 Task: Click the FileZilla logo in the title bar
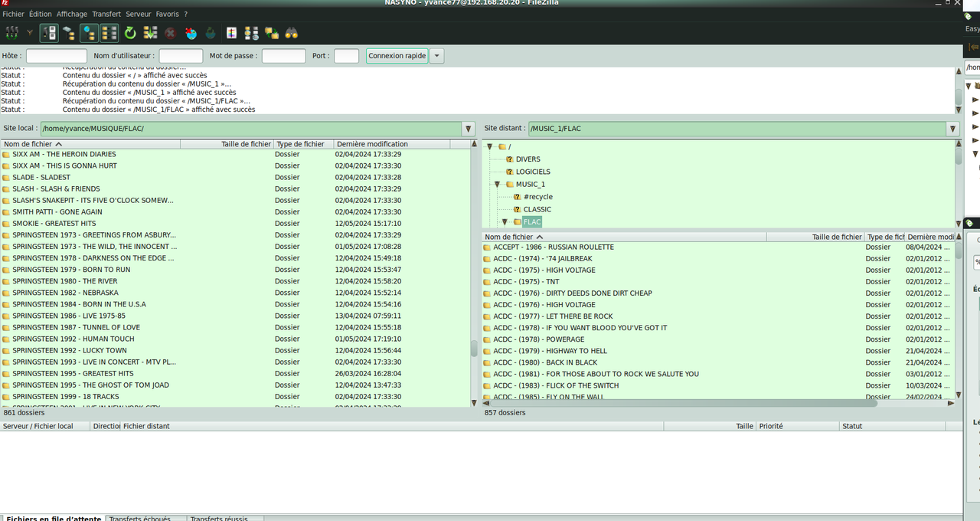pyautogui.click(x=5, y=2)
